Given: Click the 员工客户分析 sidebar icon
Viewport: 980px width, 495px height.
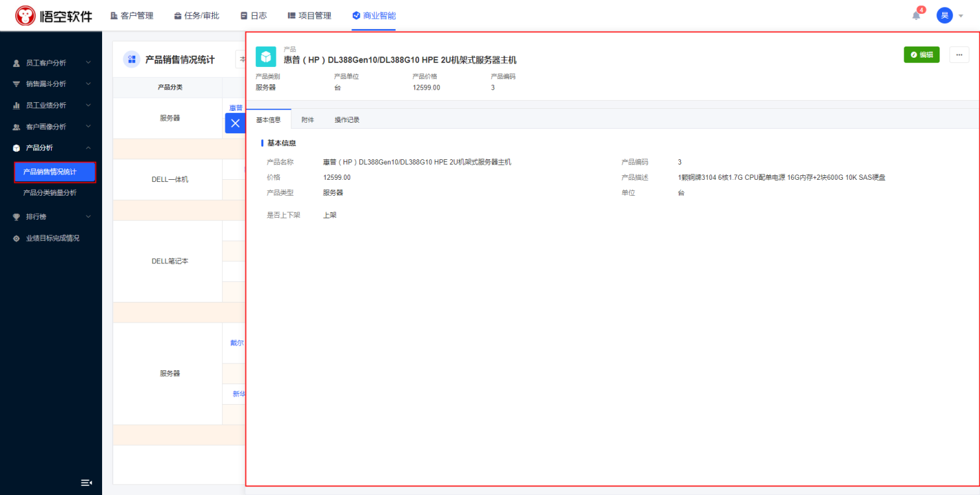Looking at the screenshot, I should [17, 63].
